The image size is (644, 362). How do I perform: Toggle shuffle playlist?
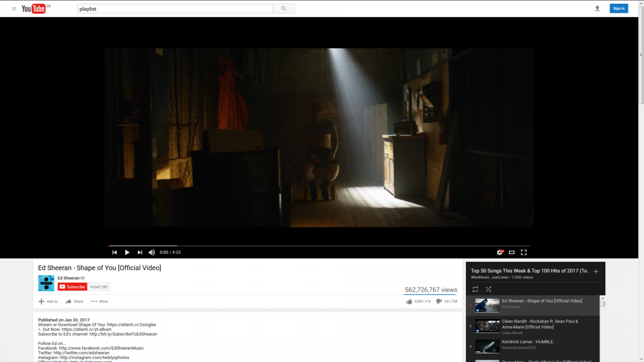488,289
